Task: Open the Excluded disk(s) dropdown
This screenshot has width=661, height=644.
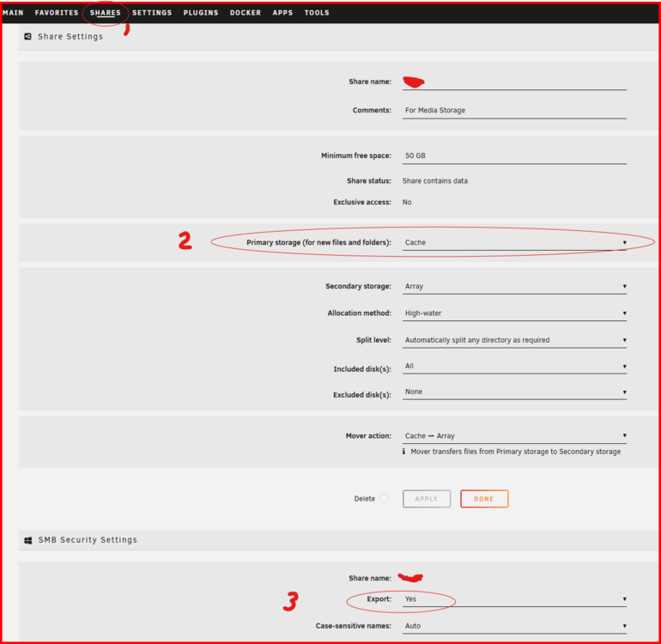Action: pos(514,392)
